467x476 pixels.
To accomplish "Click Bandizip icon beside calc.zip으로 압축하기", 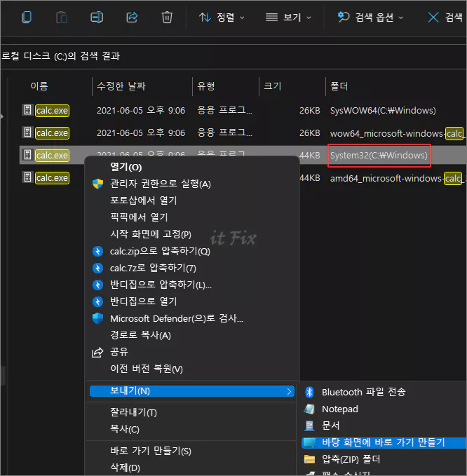I will (97, 252).
